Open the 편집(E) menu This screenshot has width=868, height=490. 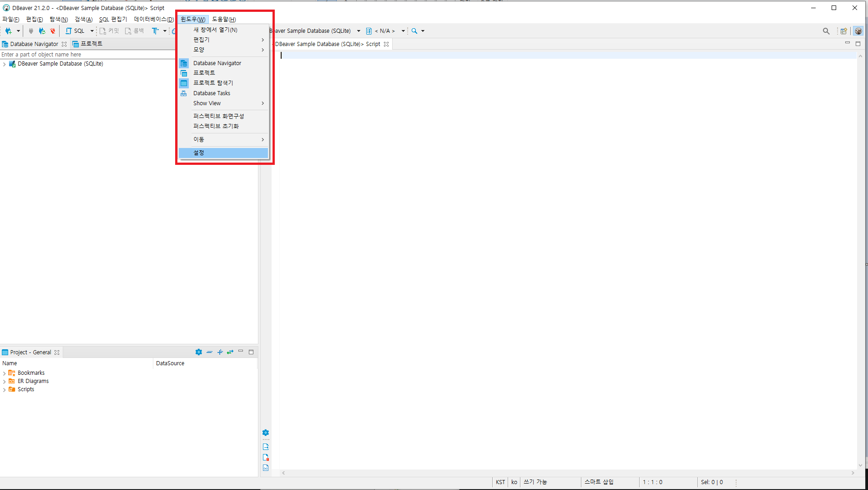tap(35, 19)
